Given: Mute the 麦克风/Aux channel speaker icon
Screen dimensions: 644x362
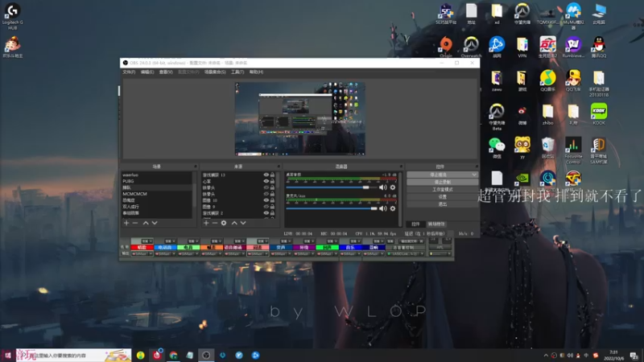Looking at the screenshot, I should pos(383,208).
